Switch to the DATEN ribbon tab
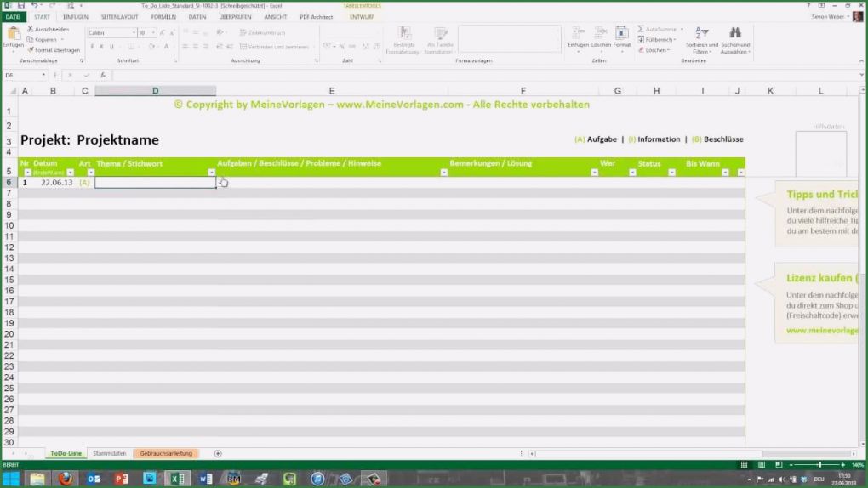 (x=197, y=17)
